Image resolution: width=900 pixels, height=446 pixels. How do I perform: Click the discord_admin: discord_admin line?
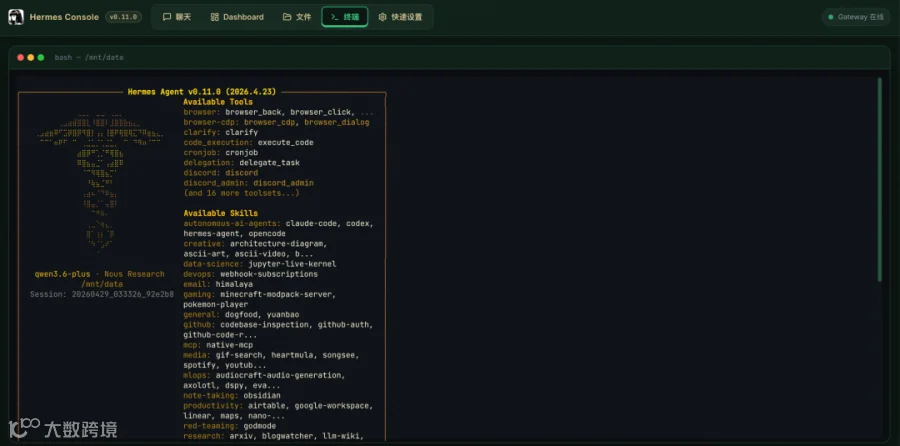click(249, 183)
